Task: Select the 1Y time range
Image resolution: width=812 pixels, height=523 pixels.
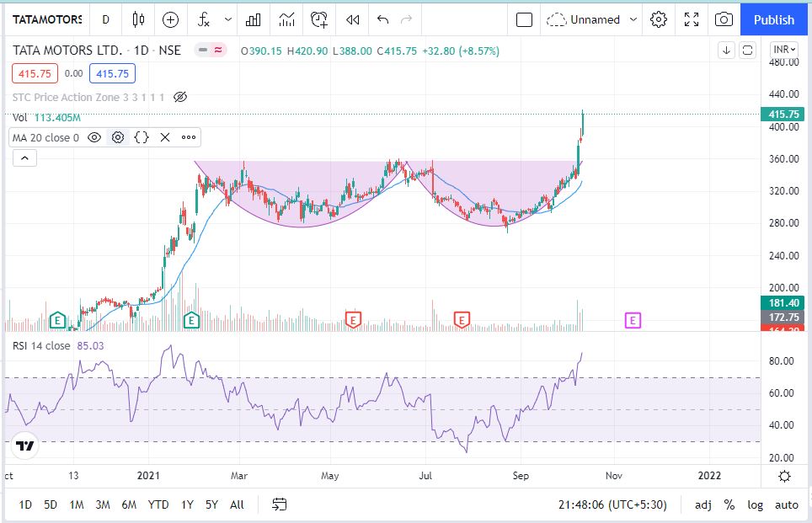Action: pos(187,504)
